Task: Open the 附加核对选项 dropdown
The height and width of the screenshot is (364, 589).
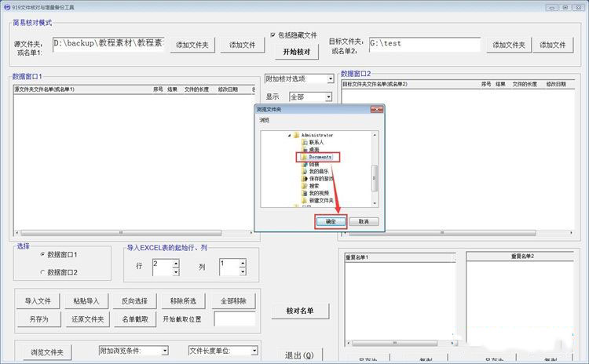Action: click(330, 78)
